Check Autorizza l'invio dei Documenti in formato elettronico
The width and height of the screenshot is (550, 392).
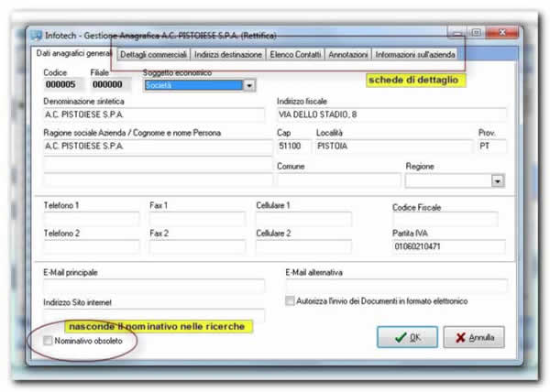(291, 300)
